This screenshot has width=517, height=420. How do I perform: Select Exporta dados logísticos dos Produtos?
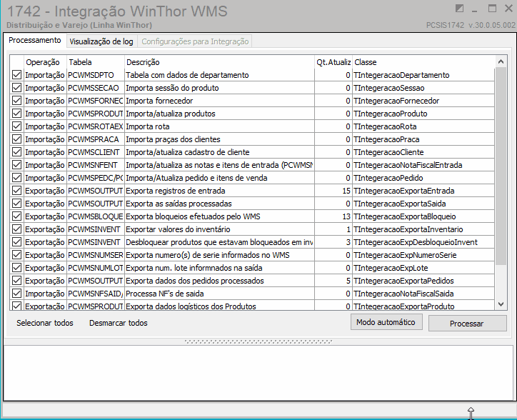219,306
